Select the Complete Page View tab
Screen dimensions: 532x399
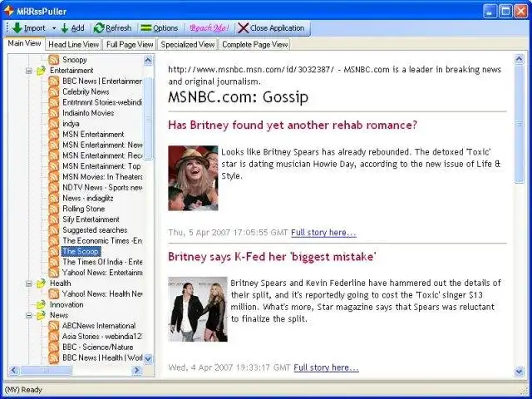coord(255,44)
